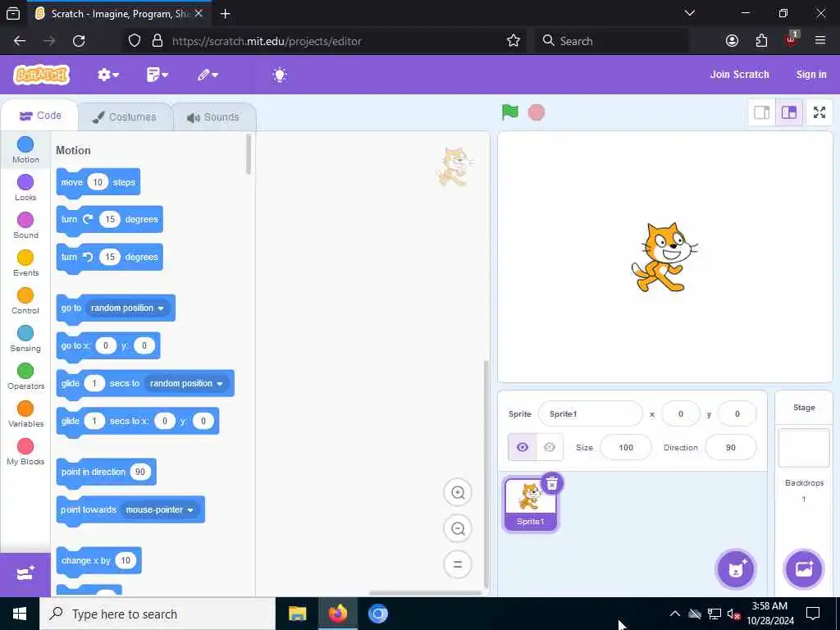
Task: Open Tutorials lightbulb icon
Action: [280, 75]
